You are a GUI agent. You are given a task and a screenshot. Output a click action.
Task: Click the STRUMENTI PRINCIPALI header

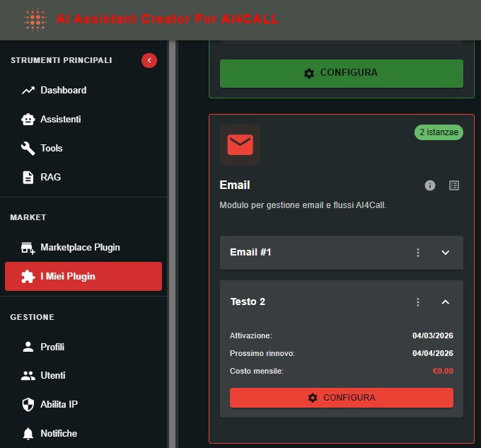click(x=62, y=60)
